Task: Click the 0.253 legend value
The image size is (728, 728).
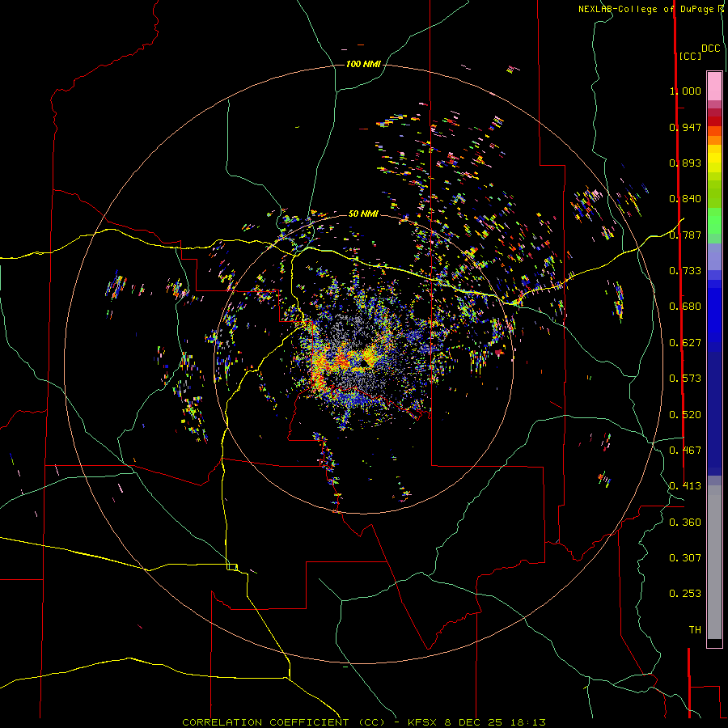Action: pos(685,594)
